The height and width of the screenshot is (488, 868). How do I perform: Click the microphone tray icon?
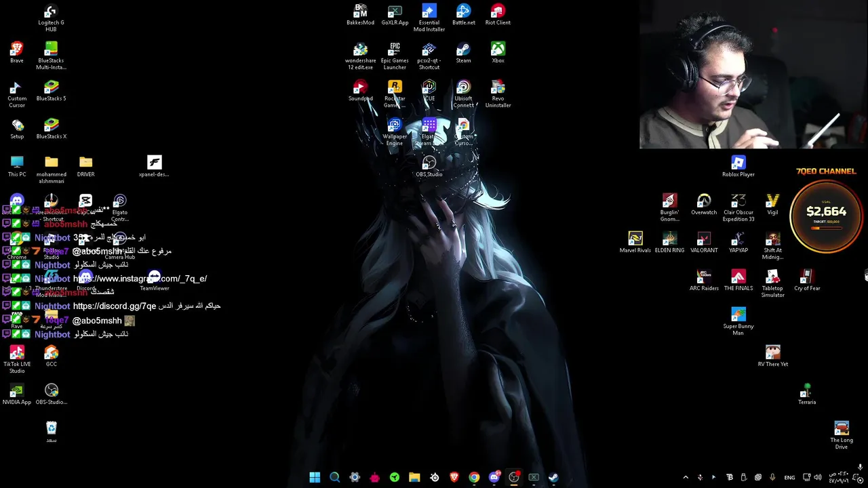coord(772,477)
